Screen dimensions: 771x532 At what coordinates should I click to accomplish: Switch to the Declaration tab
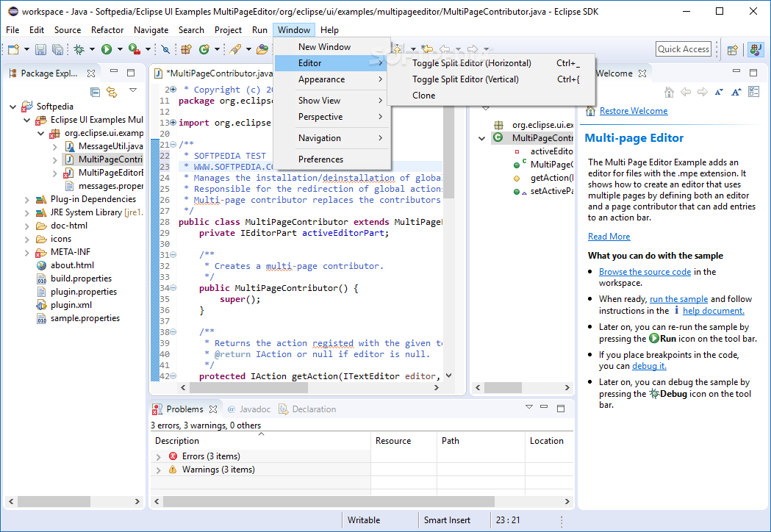point(308,409)
